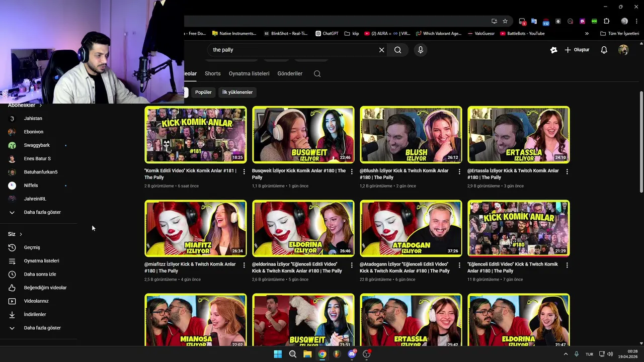
Task: Click the blue 112 badge extension icon
Action: coord(546,22)
